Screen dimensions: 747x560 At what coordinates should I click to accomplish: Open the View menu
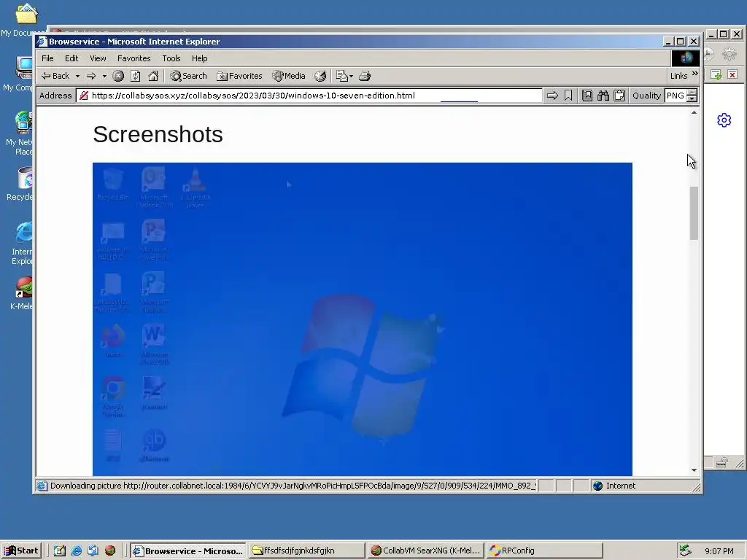(98, 58)
